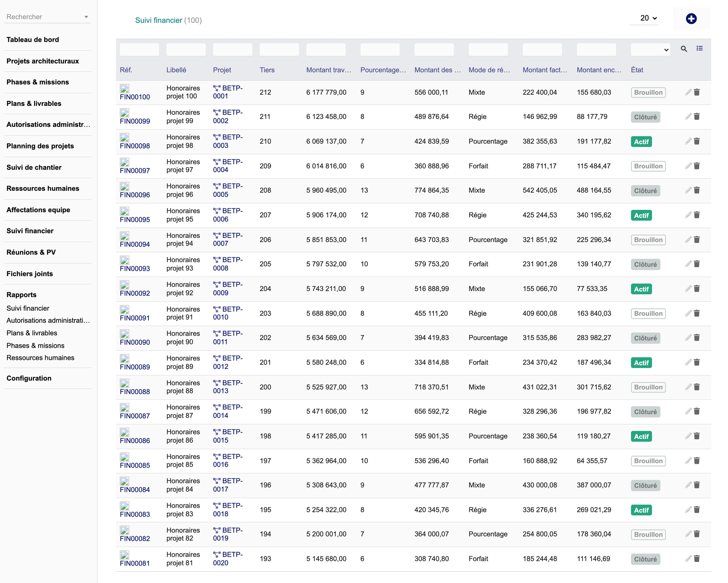Edit row FIN00092 with pencil icon
Image resolution: width=728 pixels, height=583 pixels.
pyautogui.click(x=688, y=289)
